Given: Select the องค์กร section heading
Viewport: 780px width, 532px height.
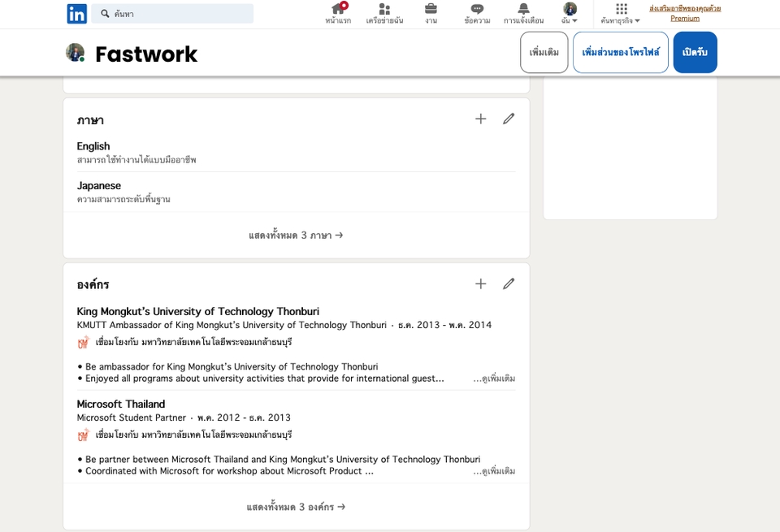Looking at the screenshot, I should click(93, 284).
